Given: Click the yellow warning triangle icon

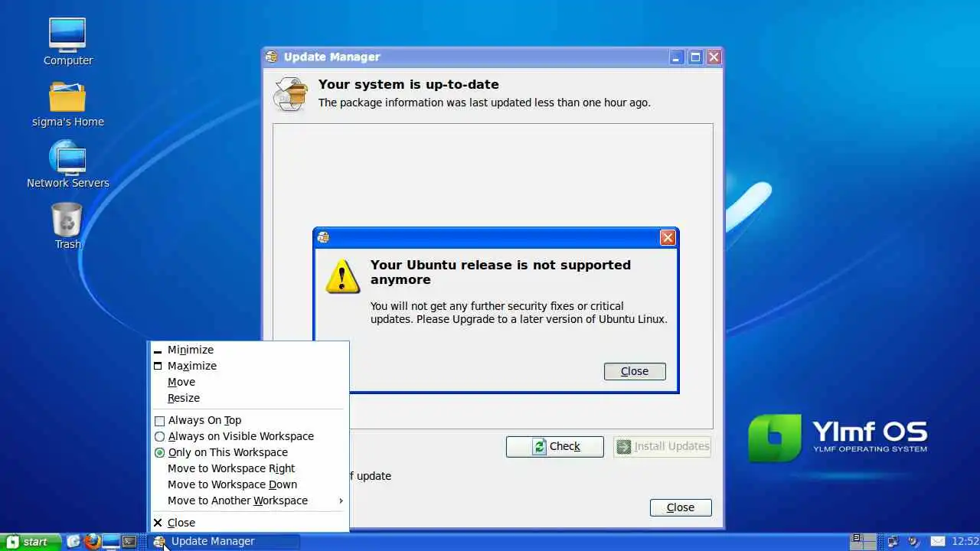Looking at the screenshot, I should click(342, 276).
